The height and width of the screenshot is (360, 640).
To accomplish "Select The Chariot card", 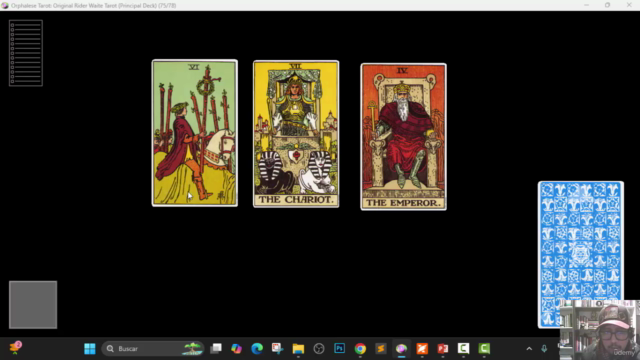I will [296, 134].
